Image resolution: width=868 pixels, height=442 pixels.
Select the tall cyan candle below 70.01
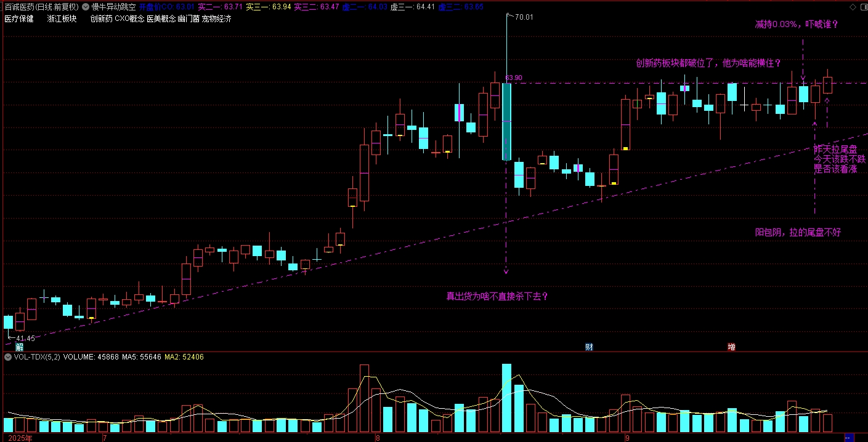coord(506,121)
